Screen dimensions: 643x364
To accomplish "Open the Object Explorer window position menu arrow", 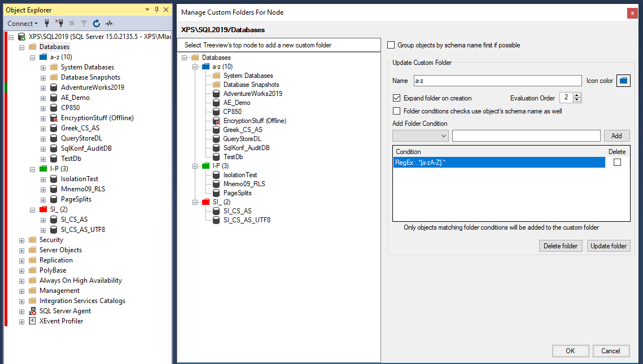I will coord(147,10).
